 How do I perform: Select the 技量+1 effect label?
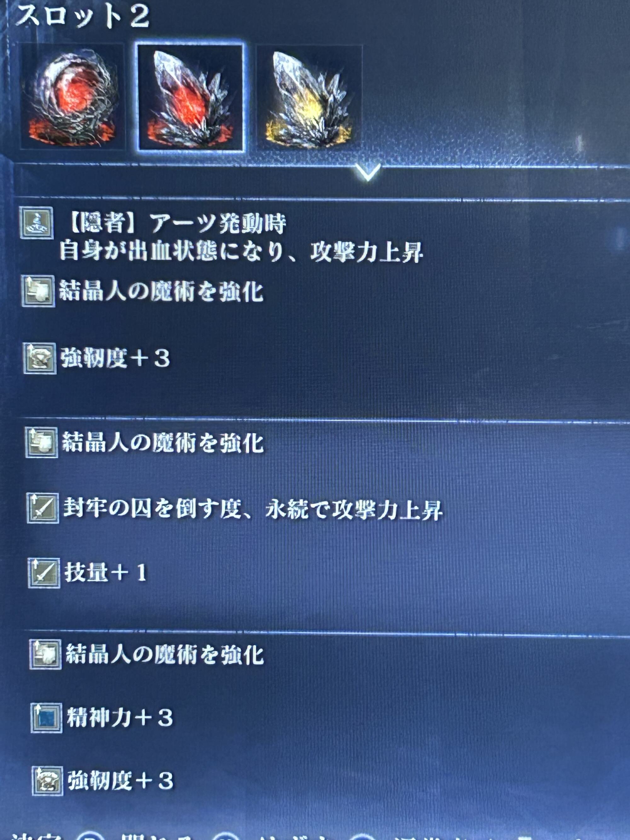[106, 573]
